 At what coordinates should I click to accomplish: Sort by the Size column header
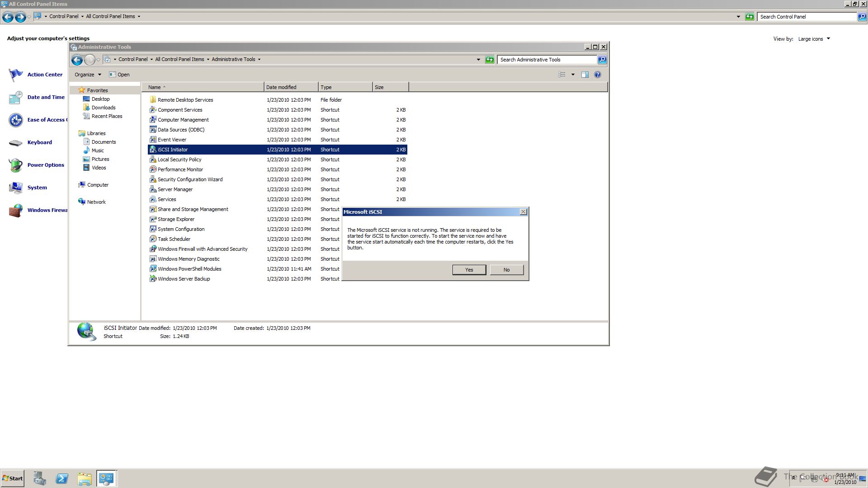390,87
